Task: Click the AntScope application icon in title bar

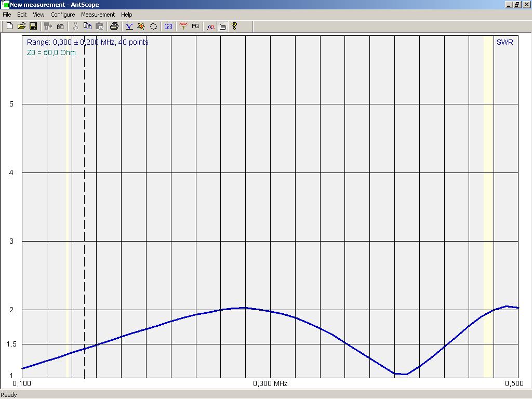Action: (5, 4)
